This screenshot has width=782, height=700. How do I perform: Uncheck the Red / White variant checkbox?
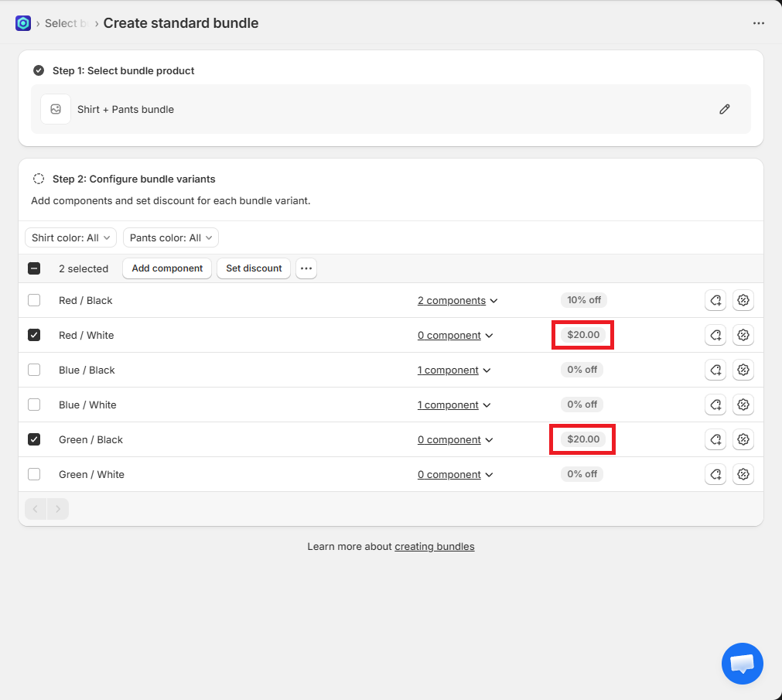click(34, 335)
